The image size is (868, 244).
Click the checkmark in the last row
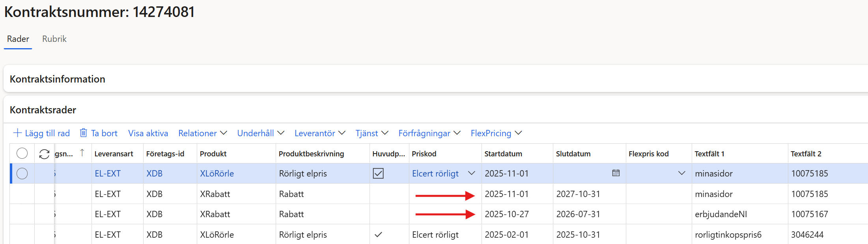pyautogui.click(x=378, y=235)
